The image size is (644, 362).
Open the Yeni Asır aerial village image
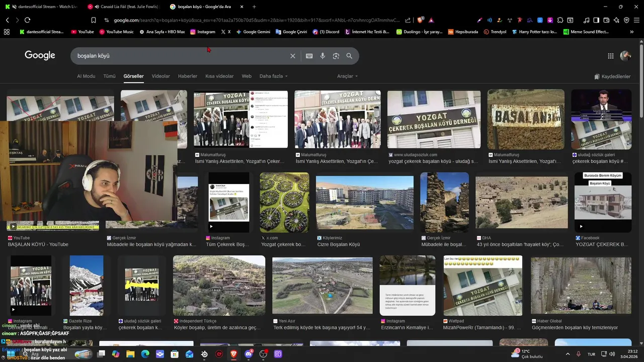(323, 286)
